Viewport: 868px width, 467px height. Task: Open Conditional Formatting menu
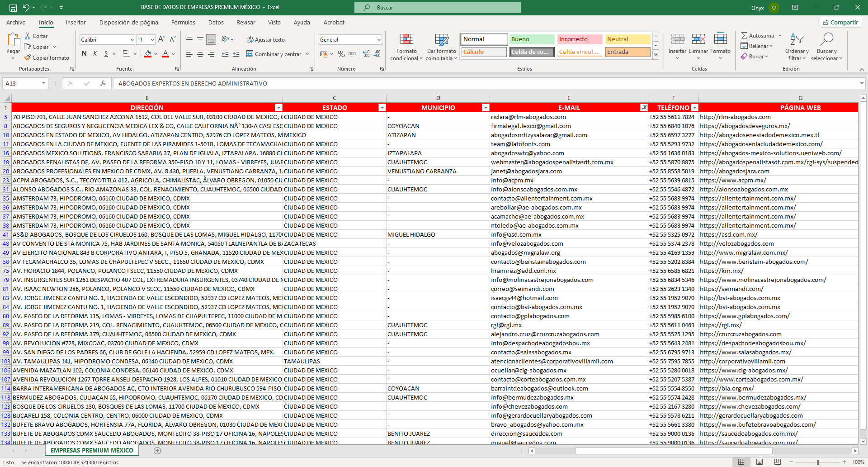tap(406, 47)
